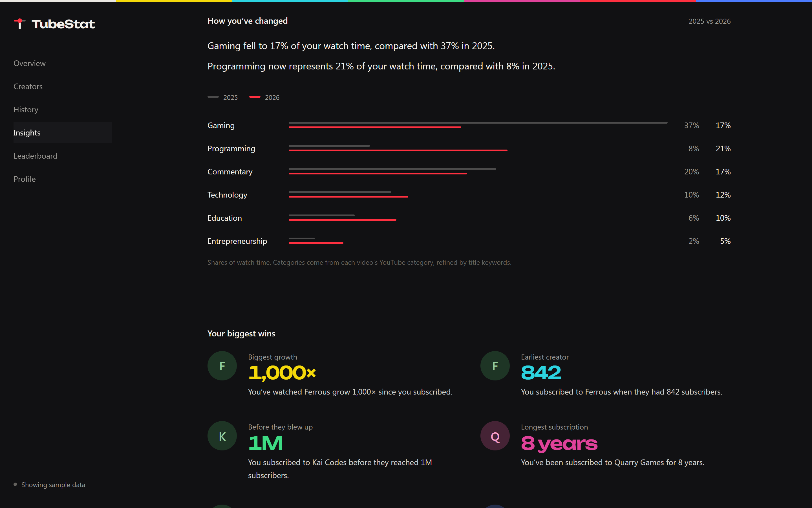The image size is (812, 508).
Task: Click the red 2026 legend marker
Action: coord(255,97)
